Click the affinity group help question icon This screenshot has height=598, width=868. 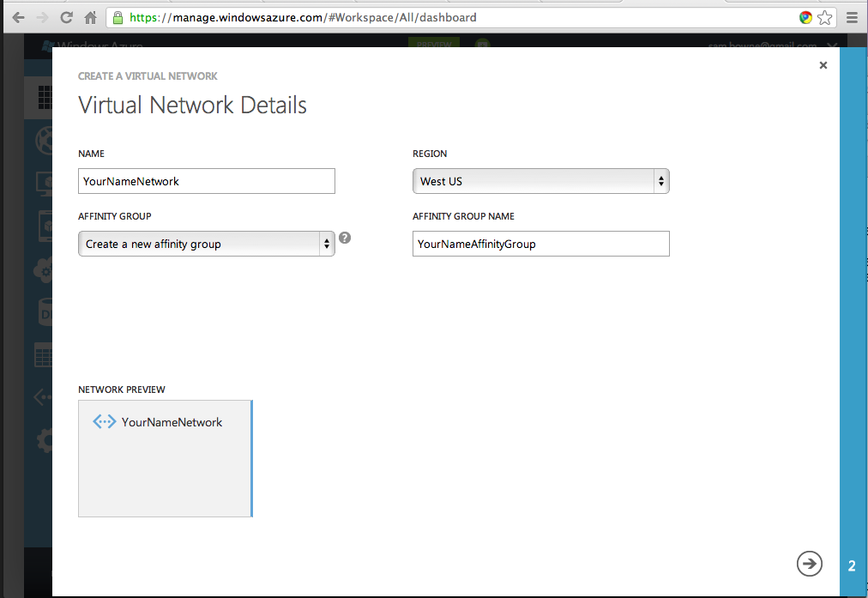pyautogui.click(x=344, y=238)
